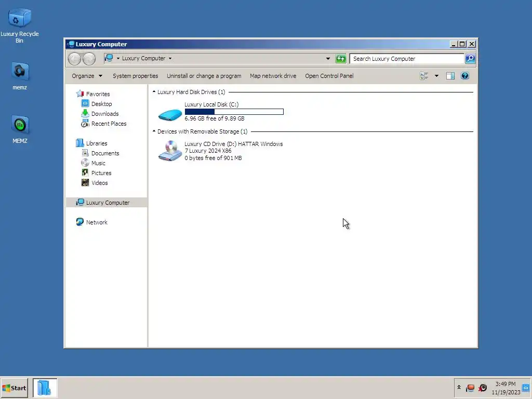Click the Favorites star icon in sidebar
This screenshot has width=532, height=399.
click(x=80, y=94)
